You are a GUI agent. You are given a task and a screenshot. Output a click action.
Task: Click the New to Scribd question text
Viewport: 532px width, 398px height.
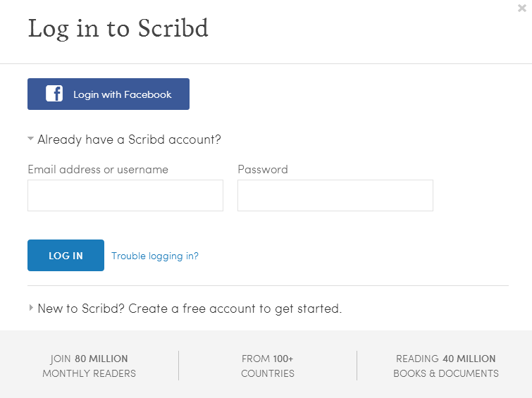82,309
